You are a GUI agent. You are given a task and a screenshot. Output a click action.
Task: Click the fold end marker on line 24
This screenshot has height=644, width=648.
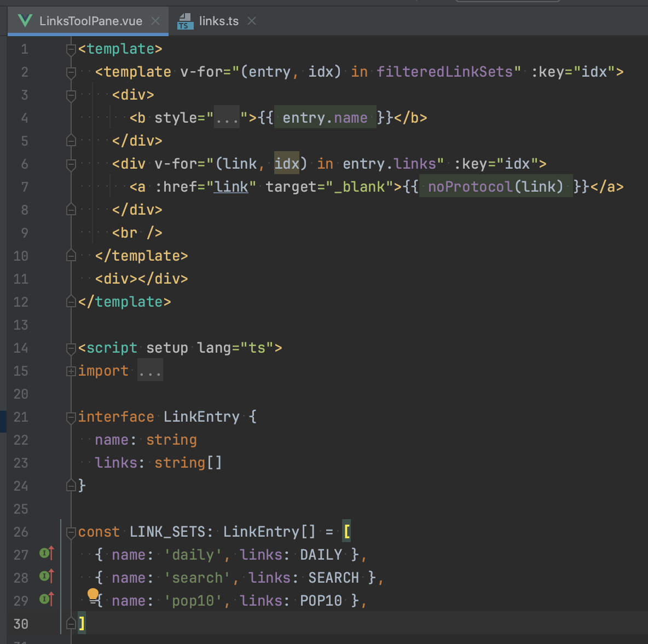coord(71,485)
